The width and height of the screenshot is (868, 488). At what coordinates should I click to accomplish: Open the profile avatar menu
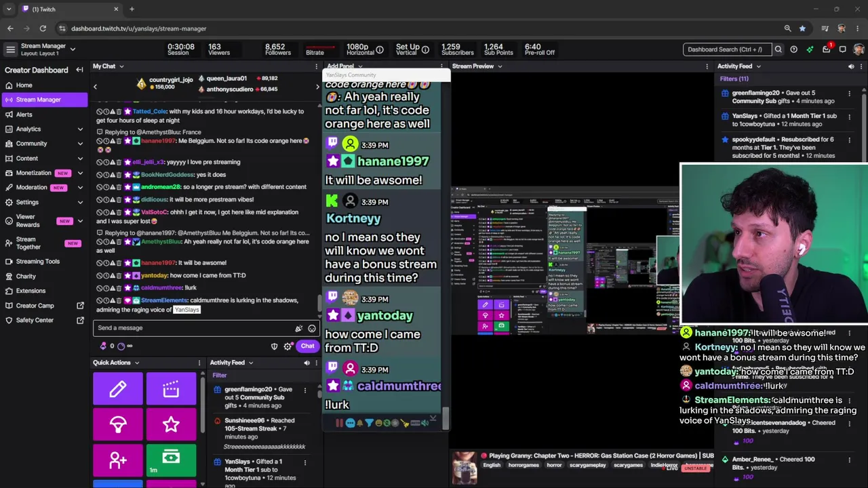point(859,49)
